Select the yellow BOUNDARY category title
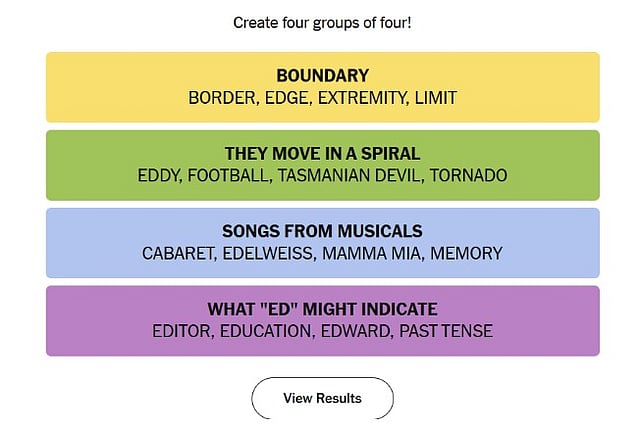640x430 pixels. (322, 75)
